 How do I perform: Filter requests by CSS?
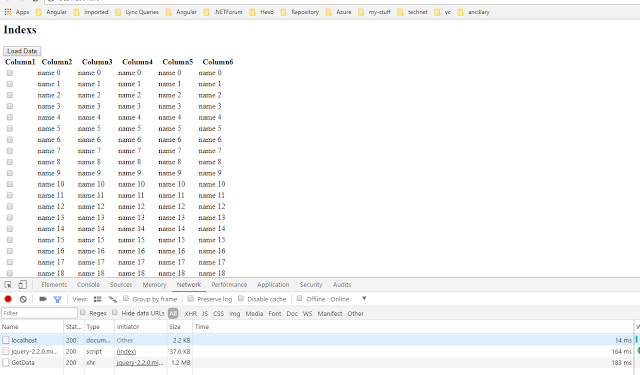[218, 314]
